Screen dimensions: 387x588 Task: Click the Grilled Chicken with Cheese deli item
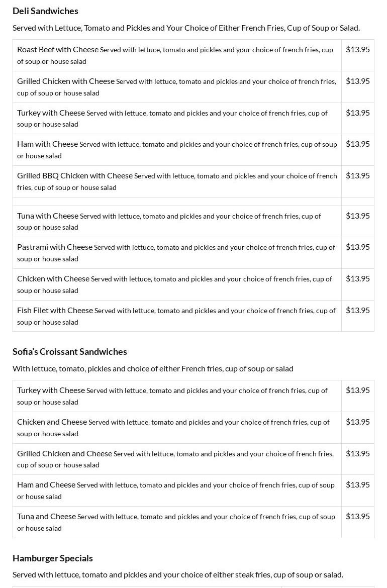tap(66, 81)
